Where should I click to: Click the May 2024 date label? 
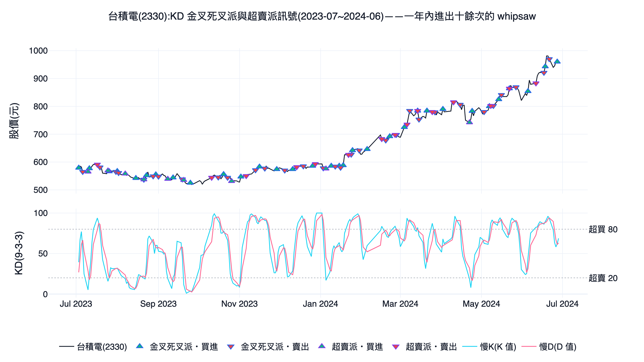point(481,304)
